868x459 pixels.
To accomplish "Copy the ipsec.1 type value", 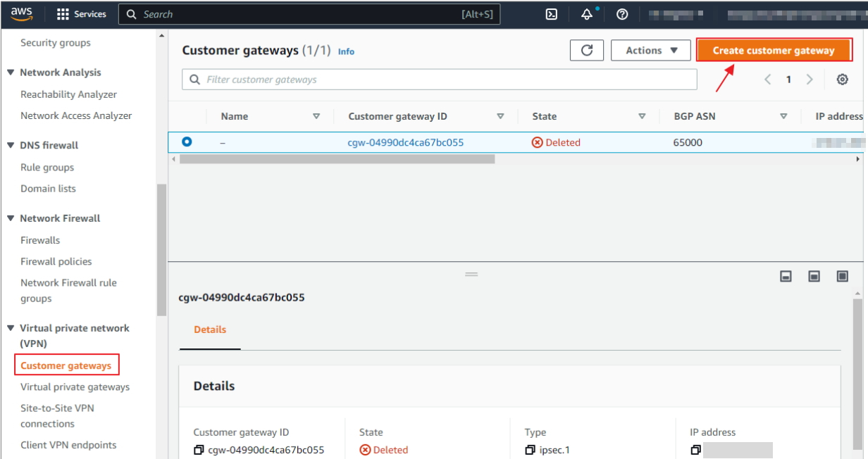I will point(530,450).
